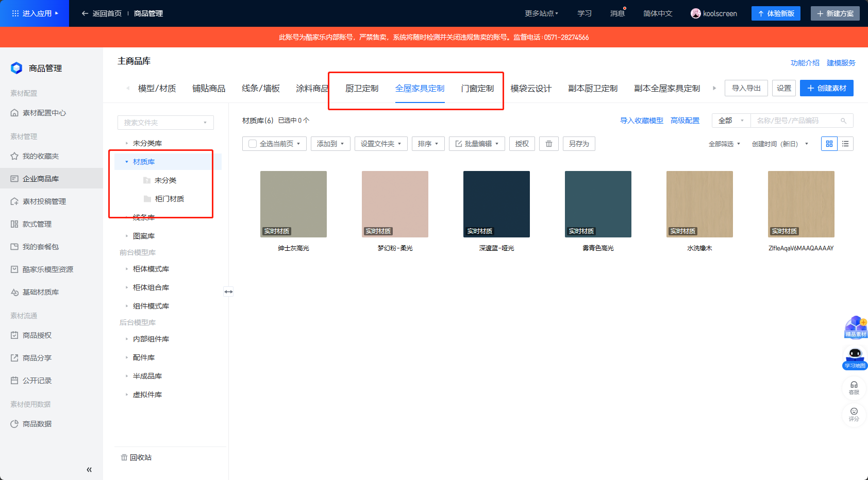Switch to list view layout
Image resolution: width=868 pixels, height=480 pixels.
click(x=845, y=144)
